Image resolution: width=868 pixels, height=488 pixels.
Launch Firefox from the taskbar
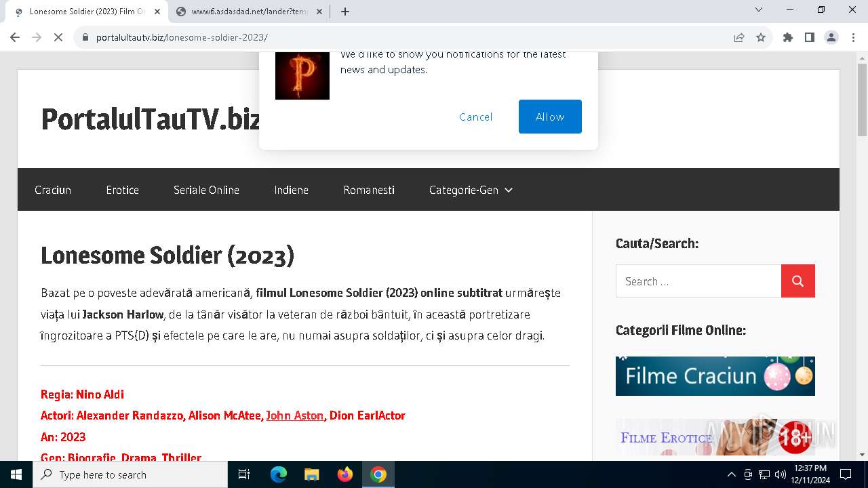click(345, 474)
